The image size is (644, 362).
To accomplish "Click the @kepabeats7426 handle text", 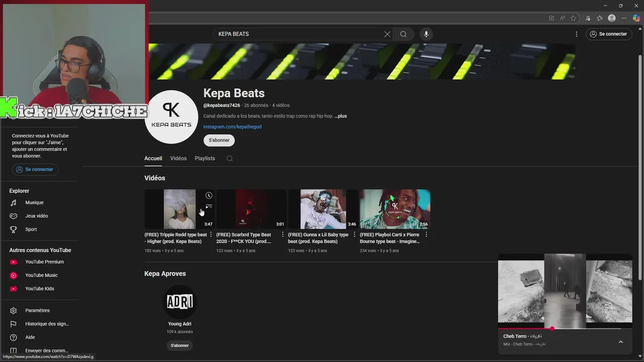I will click(221, 106).
